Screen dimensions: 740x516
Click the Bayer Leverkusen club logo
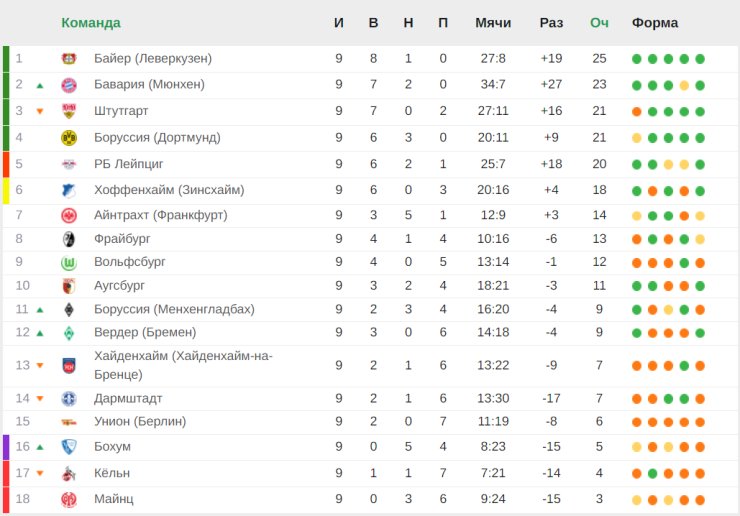tap(69, 59)
